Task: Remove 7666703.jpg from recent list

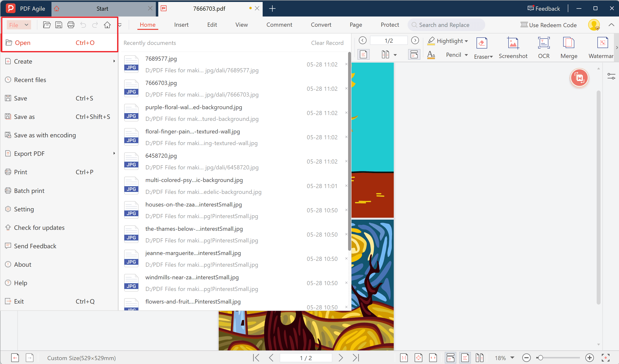Action: coord(346,88)
